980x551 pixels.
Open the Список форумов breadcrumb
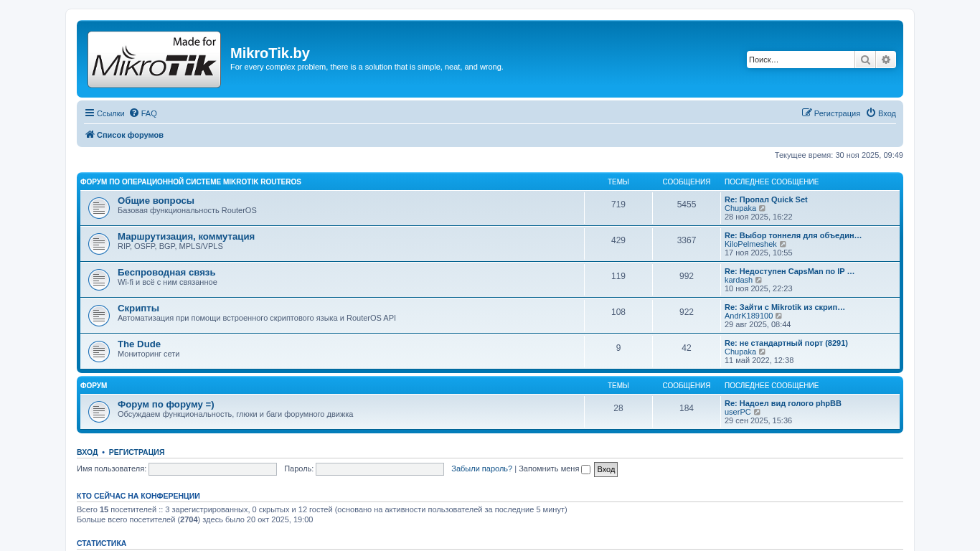pyautogui.click(x=130, y=135)
